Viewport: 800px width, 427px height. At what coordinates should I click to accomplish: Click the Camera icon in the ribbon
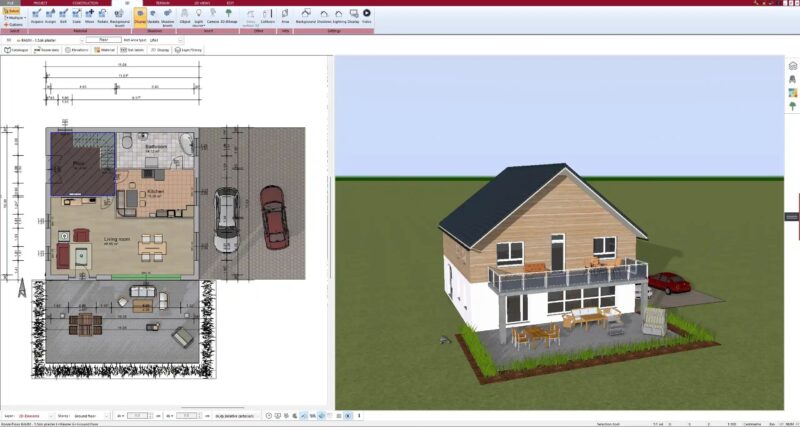click(x=213, y=15)
